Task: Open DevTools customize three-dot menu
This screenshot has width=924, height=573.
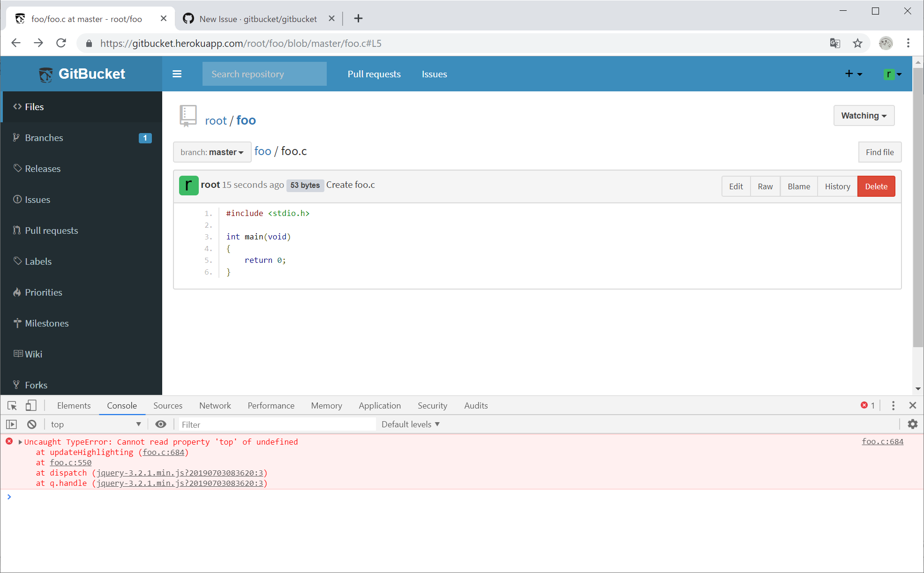Action: tap(893, 406)
